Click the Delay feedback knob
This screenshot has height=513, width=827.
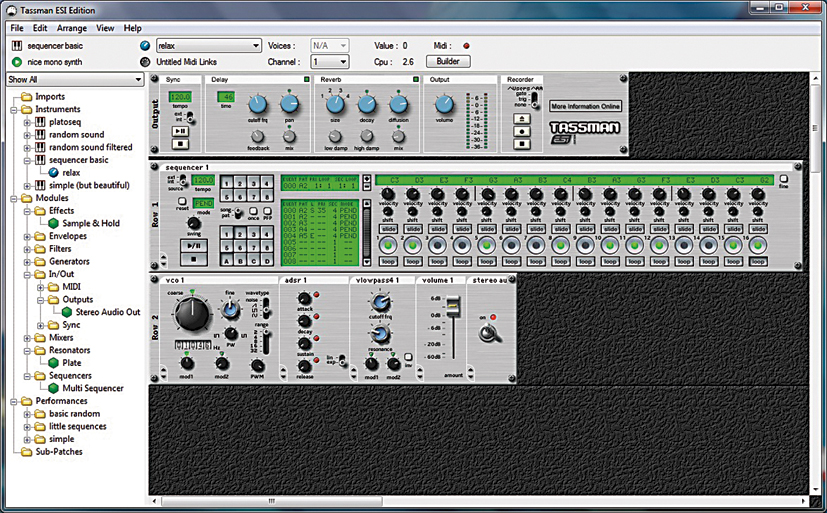pos(257,137)
